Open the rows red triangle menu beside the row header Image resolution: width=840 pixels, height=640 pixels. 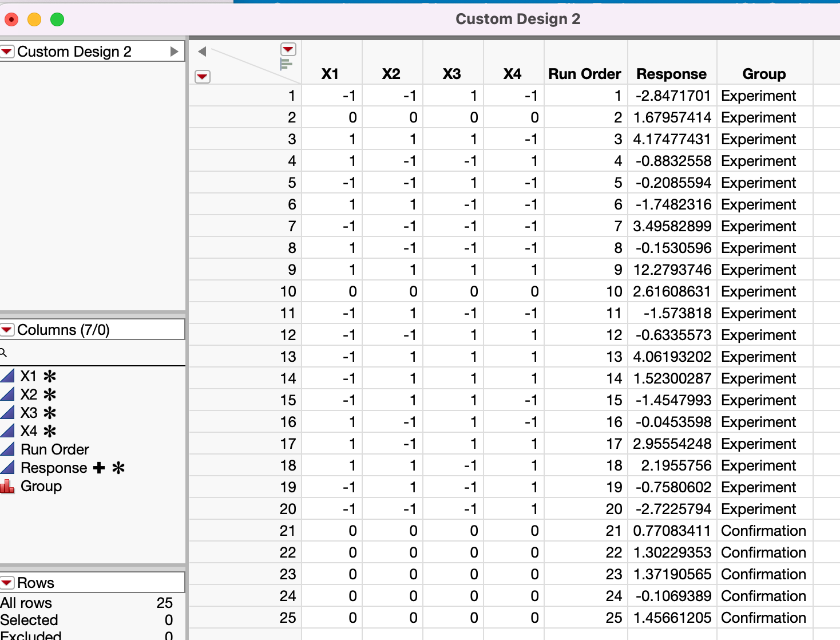203,77
